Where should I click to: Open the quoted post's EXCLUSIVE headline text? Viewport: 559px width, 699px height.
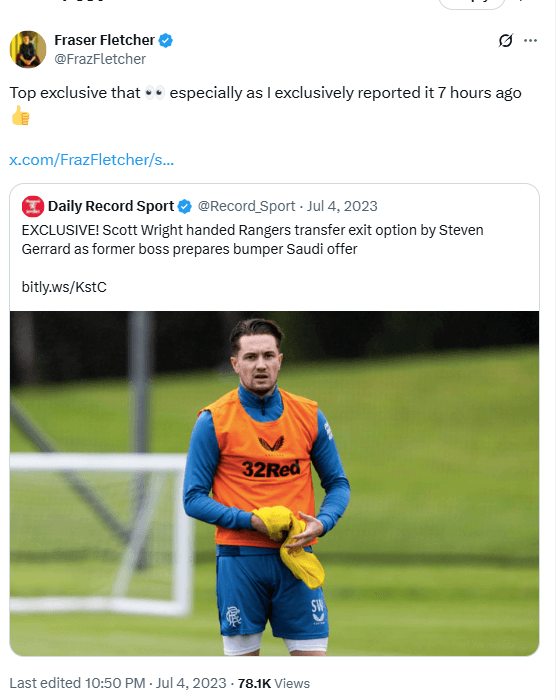tap(253, 239)
